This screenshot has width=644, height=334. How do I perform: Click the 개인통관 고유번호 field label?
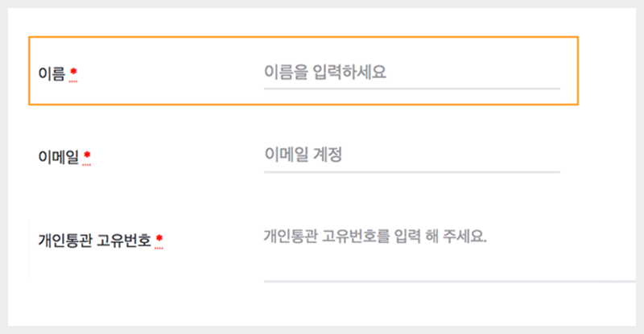[x=94, y=239]
